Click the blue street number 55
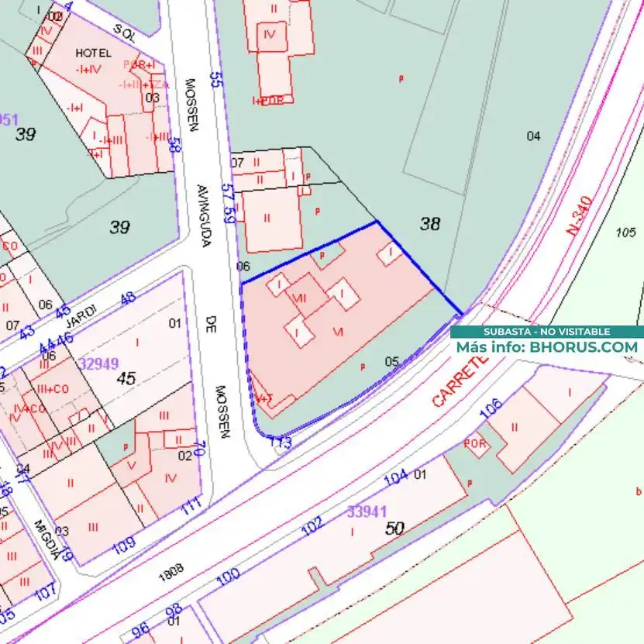Screen dimensions: 644x644 click(x=216, y=80)
